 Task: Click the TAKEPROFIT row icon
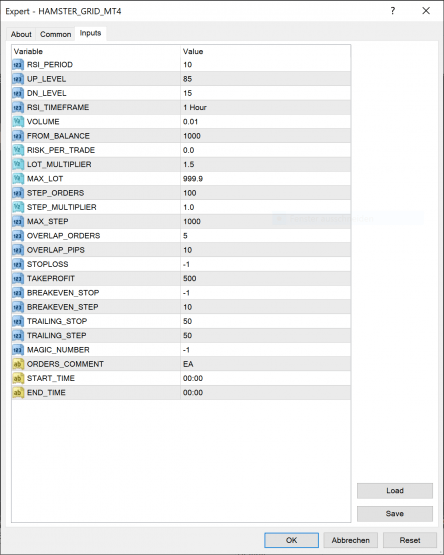coord(18,279)
